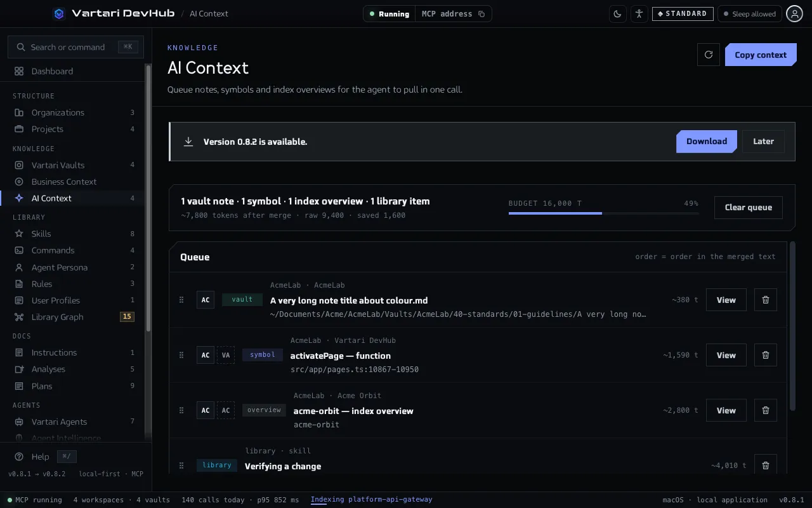812x508 pixels.
Task: Click the queue list scrollbar
Action: point(793,327)
